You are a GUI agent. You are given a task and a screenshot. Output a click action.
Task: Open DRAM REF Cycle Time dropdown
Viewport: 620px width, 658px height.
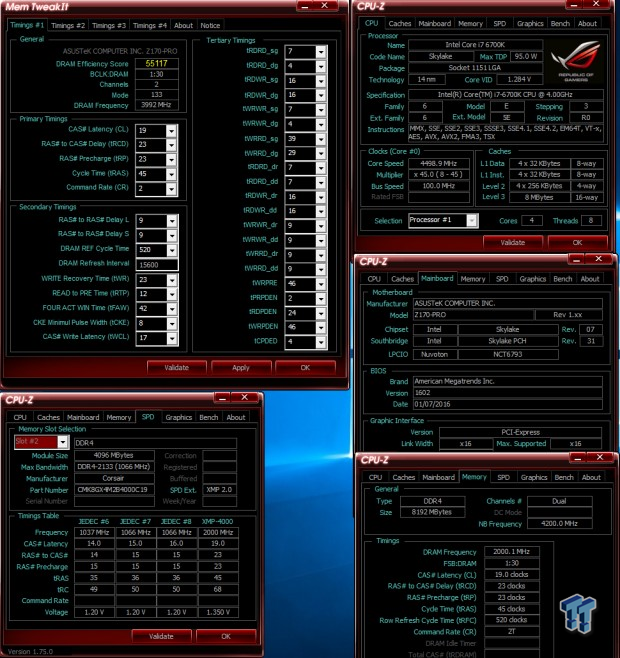pos(172,251)
